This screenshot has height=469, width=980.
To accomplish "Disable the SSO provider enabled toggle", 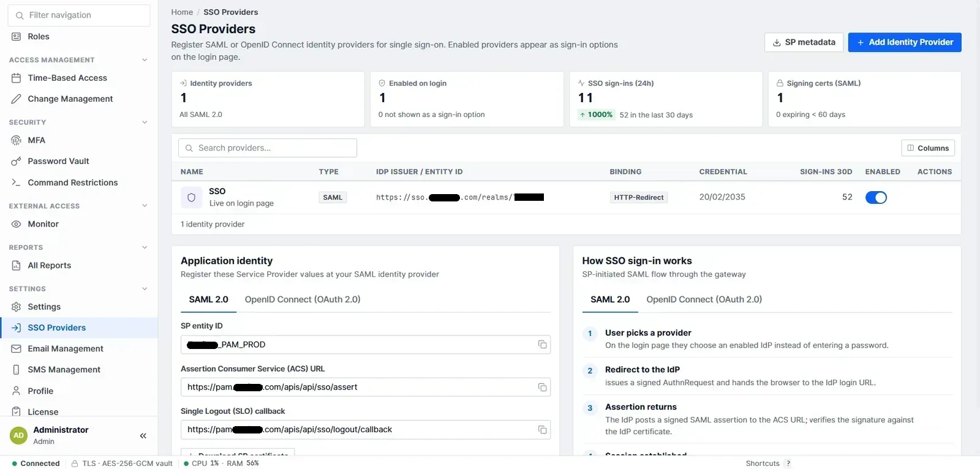I will [x=876, y=197].
